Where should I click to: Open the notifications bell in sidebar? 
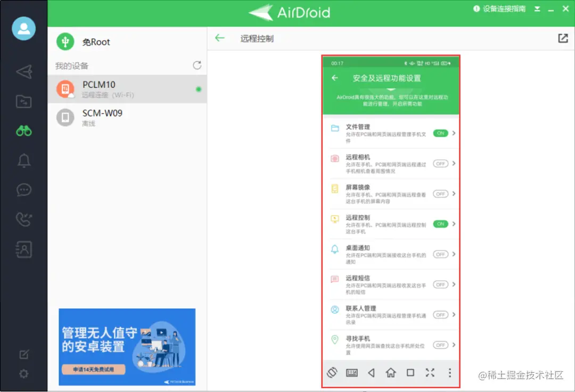pyautogui.click(x=24, y=161)
